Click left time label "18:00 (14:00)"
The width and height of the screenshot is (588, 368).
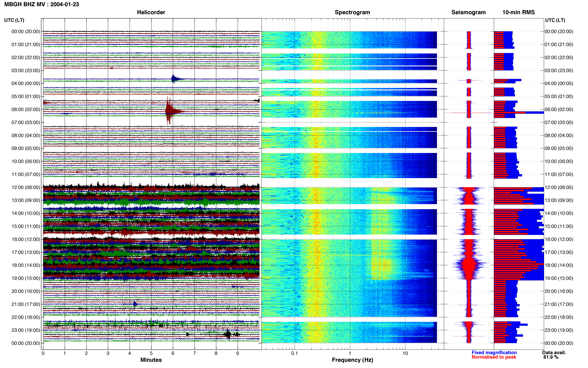click(x=26, y=265)
